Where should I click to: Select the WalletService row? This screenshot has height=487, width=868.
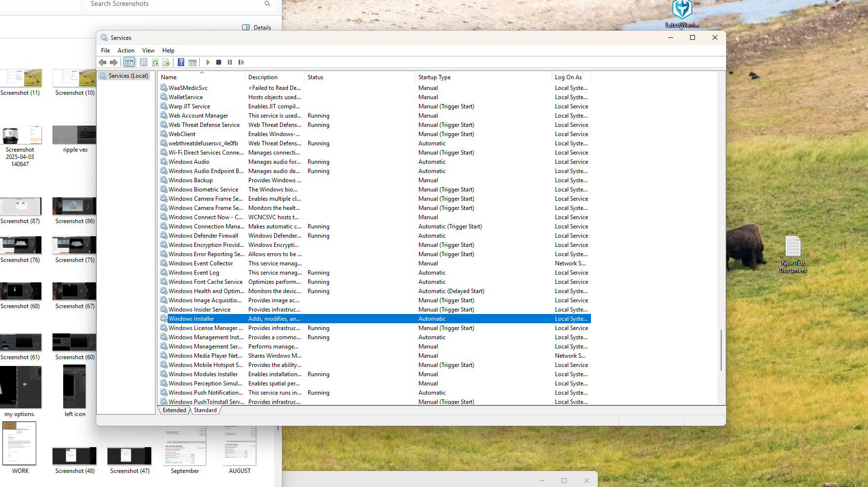[x=375, y=97]
